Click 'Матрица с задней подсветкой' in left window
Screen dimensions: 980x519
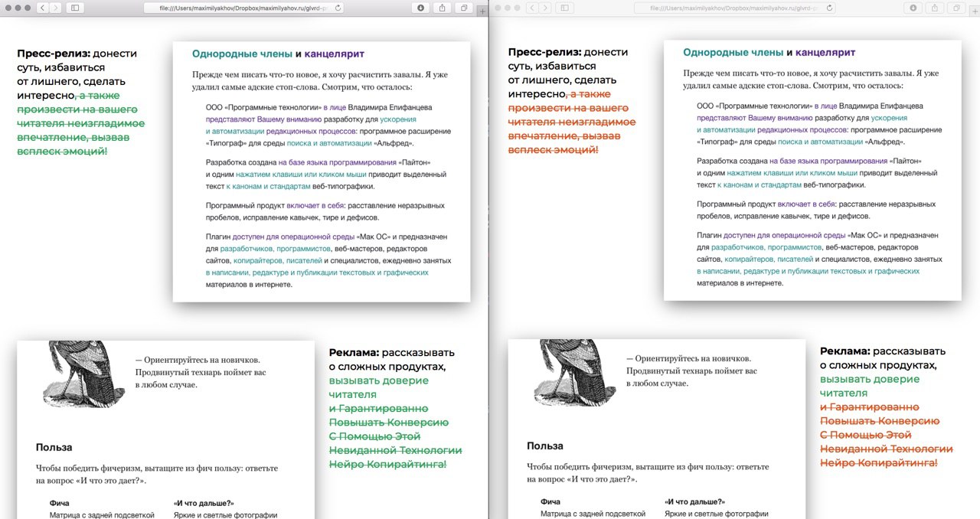102,515
